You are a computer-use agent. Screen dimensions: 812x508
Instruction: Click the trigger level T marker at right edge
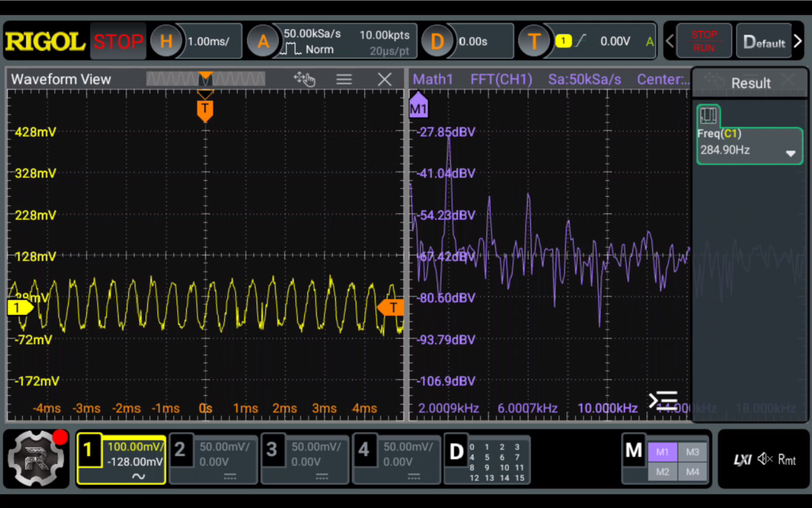coord(390,308)
